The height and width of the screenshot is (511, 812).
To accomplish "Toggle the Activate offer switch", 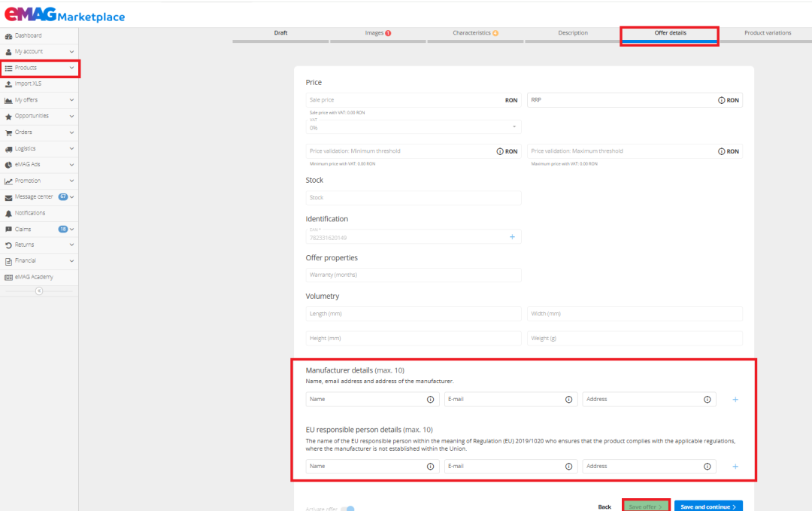I will 347,509.
